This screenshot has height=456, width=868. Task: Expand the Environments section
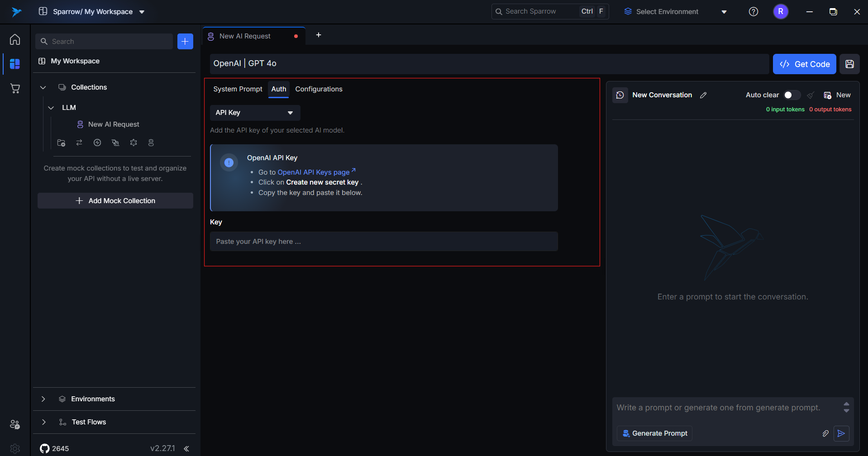pyautogui.click(x=43, y=399)
